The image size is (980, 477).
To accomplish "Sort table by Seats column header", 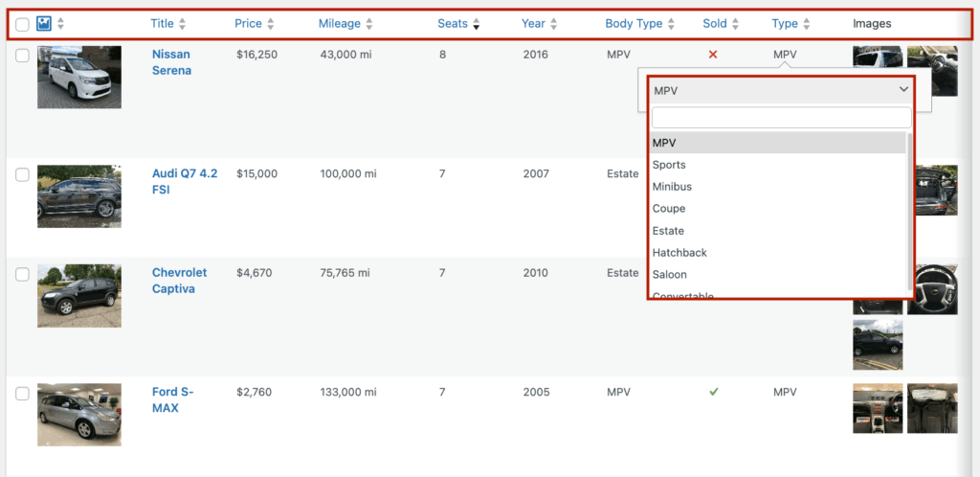I will [x=453, y=24].
